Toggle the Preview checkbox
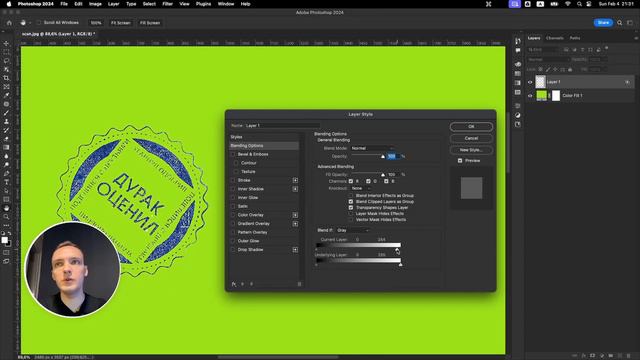Screen dimensions: 640x360 460,161
